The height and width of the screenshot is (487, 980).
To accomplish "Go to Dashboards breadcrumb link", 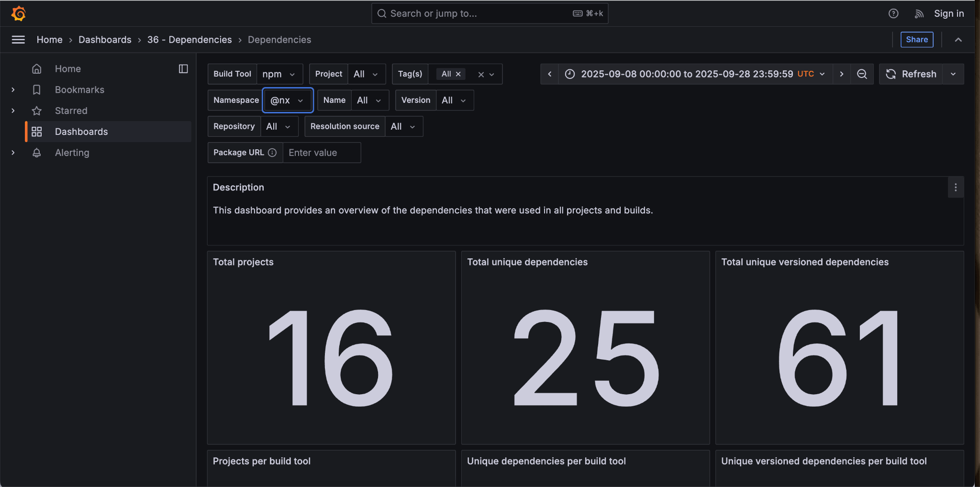I will (105, 40).
